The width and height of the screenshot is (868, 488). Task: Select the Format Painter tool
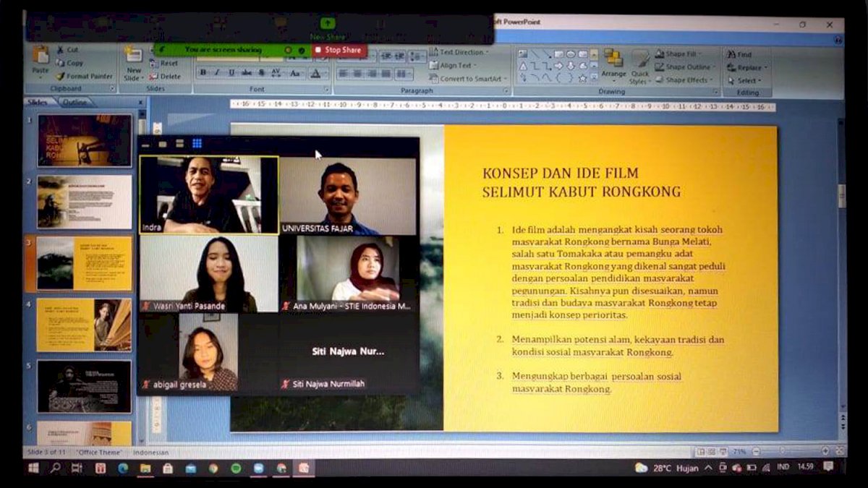[80, 75]
